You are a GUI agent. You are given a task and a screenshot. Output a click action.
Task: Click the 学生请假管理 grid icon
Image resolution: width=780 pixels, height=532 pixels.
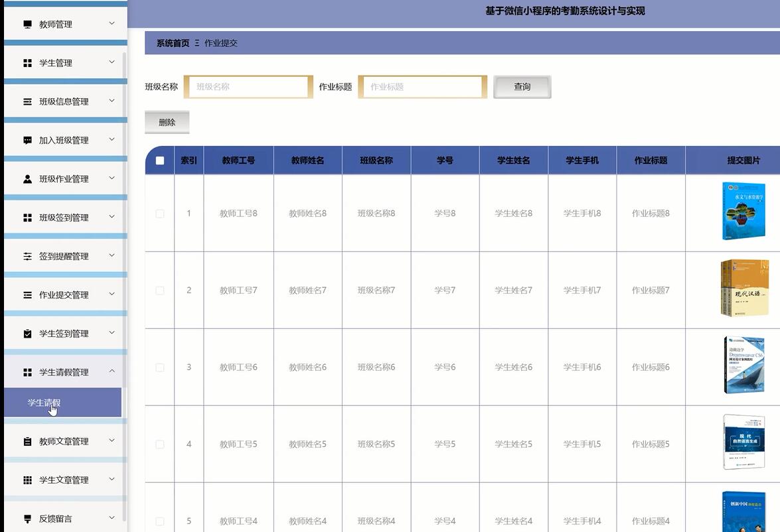click(x=27, y=372)
